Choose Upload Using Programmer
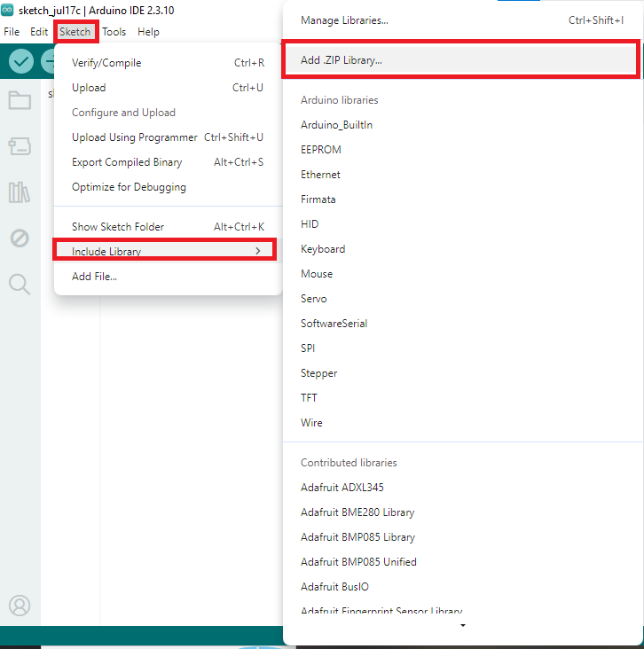 [168, 137]
